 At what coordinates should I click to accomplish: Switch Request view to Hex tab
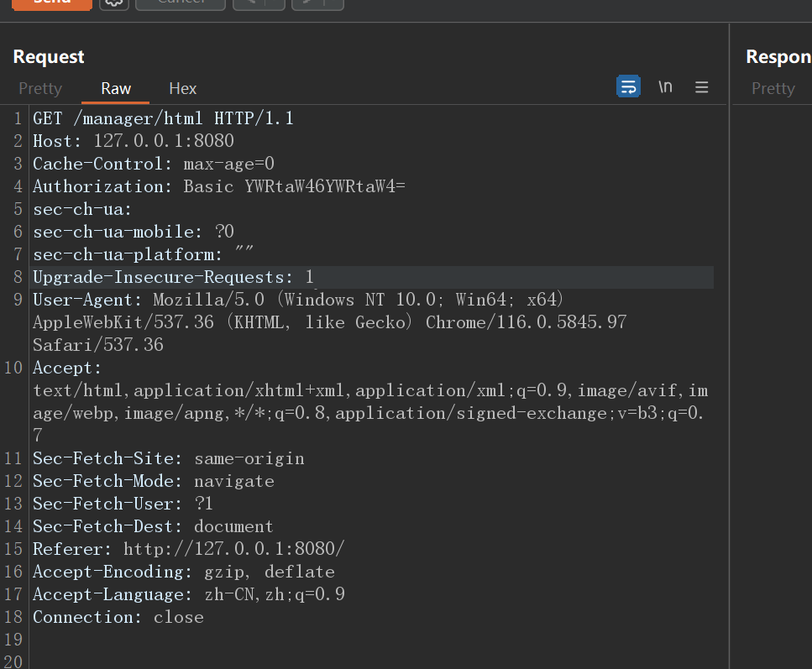tap(182, 88)
